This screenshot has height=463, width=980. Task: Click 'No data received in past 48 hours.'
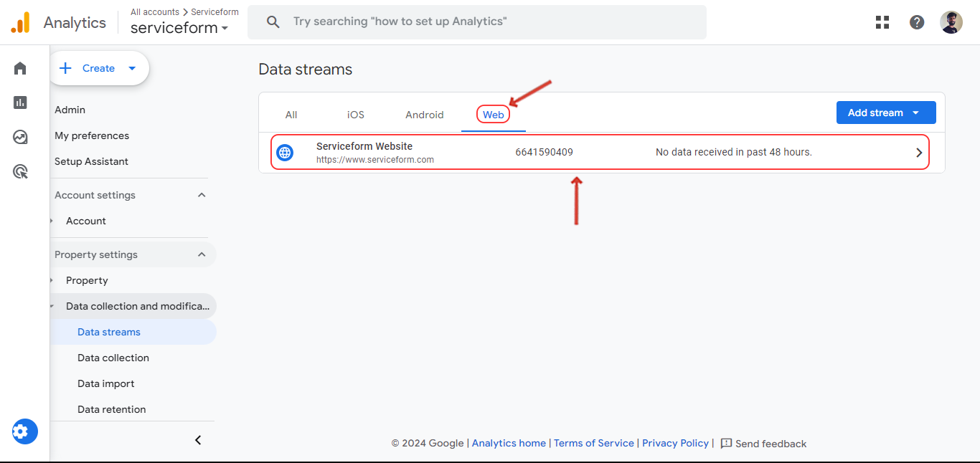tap(734, 152)
